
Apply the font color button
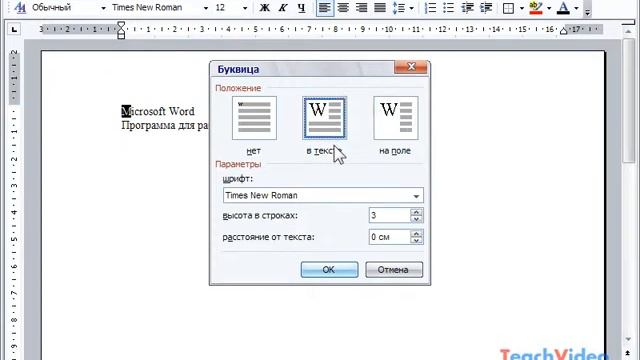click(563, 8)
